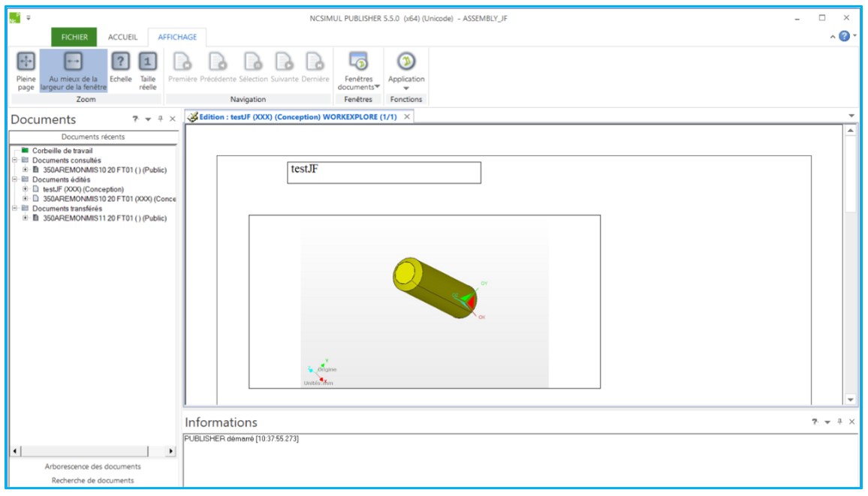
Task: Go to the Première page
Action: pyautogui.click(x=182, y=68)
